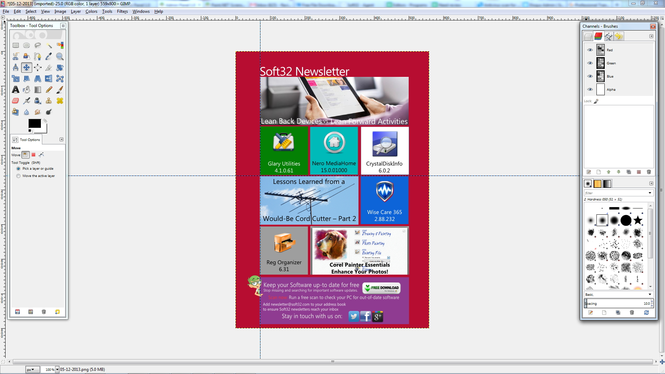Open the 100% zoom level dropdown
The image size is (665, 374).
57,369
